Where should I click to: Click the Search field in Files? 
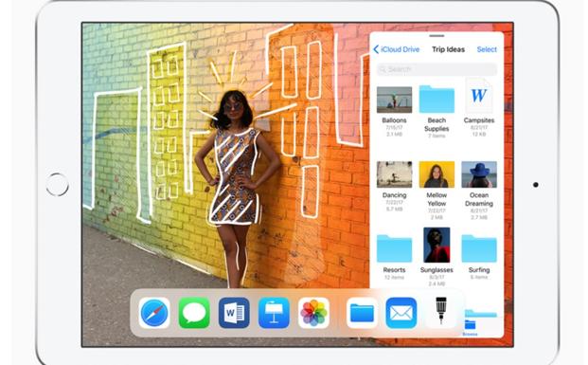click(x=437, y=69)
